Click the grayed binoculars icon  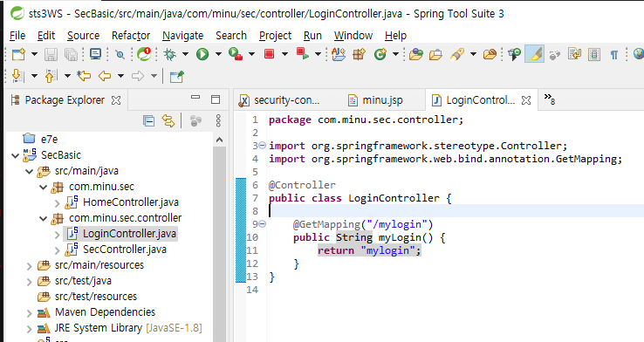[x=555, y=55]
